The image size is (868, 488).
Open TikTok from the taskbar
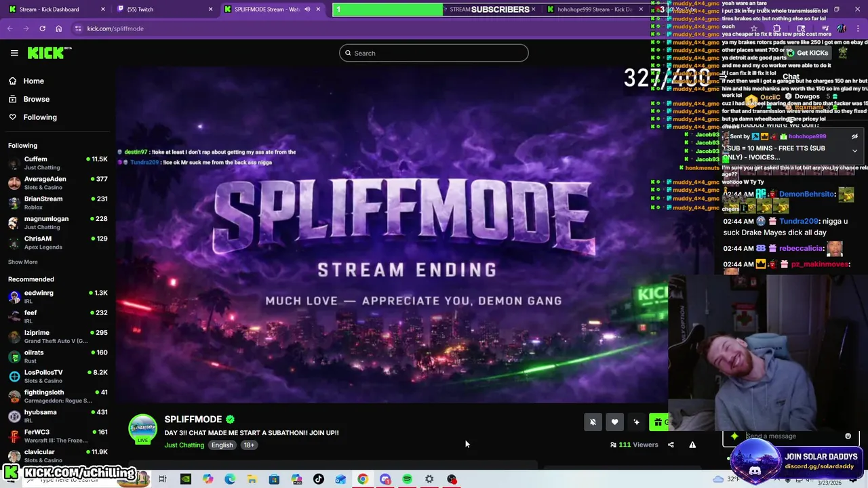[x=318, y=479]
